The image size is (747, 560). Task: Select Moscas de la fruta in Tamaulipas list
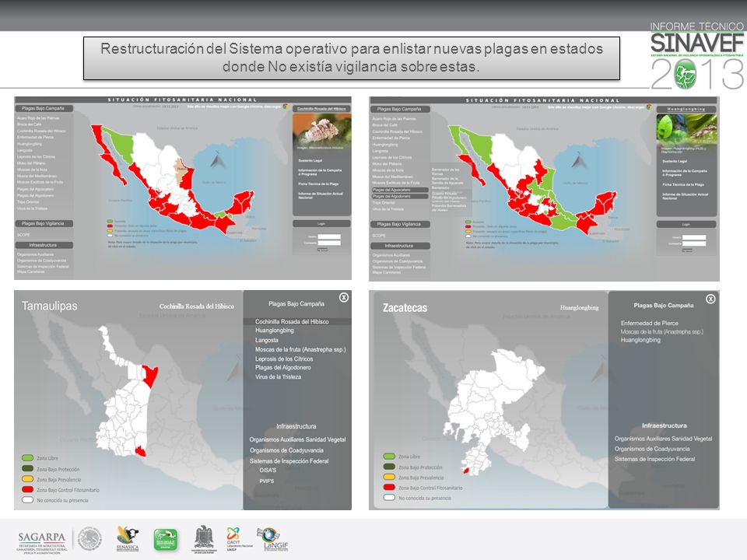click(300, 349)
